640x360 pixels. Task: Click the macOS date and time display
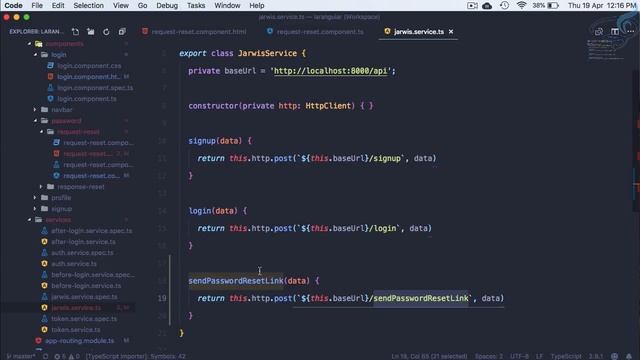602,5
